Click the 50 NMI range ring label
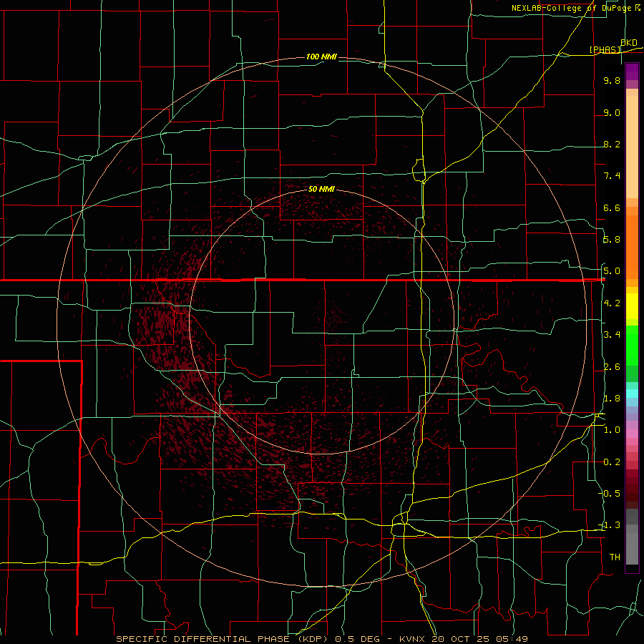The width and height of the screenshot is (644, 644). tap(321, 189)
